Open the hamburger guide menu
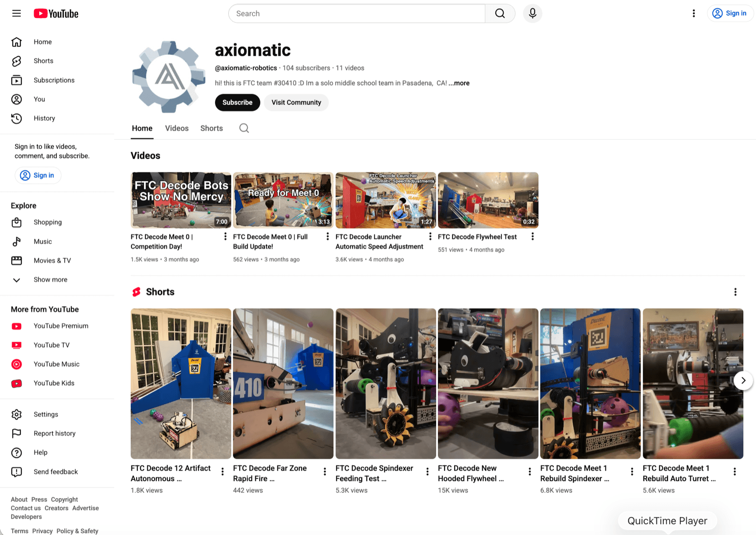 [x=17, y=13]
